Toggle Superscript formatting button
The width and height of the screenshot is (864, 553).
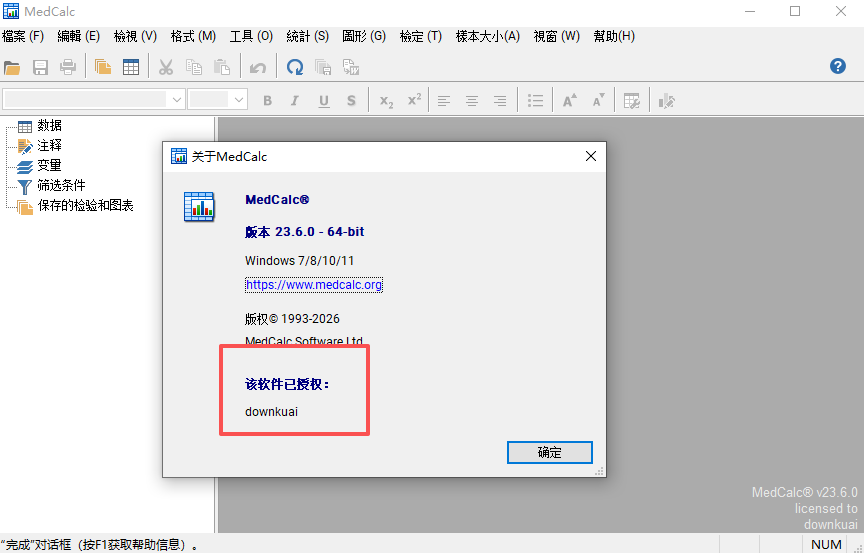coord(414,100)
